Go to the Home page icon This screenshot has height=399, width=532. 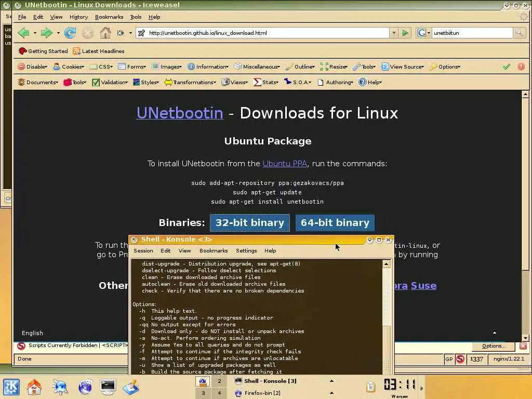pos(105,33)
